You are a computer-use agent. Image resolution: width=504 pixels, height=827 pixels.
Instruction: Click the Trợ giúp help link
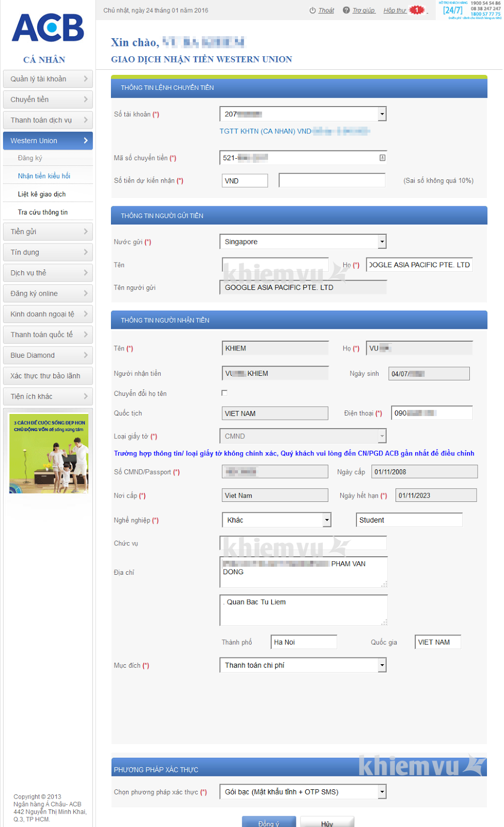click(364, 10)
